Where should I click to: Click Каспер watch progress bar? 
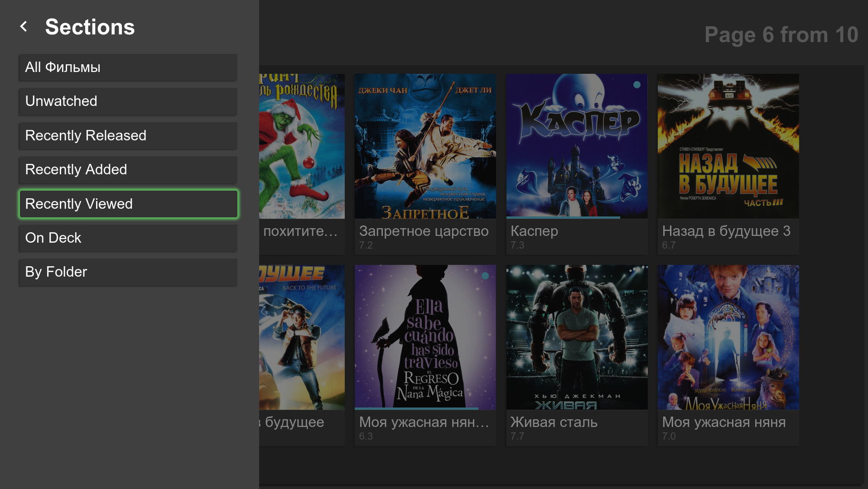pyautogui.click(x=563, y=218)
